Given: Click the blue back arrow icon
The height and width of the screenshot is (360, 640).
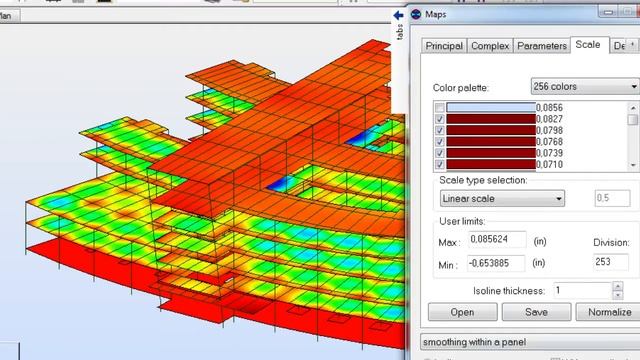Looking at the screenshot, I should point(398,16).
